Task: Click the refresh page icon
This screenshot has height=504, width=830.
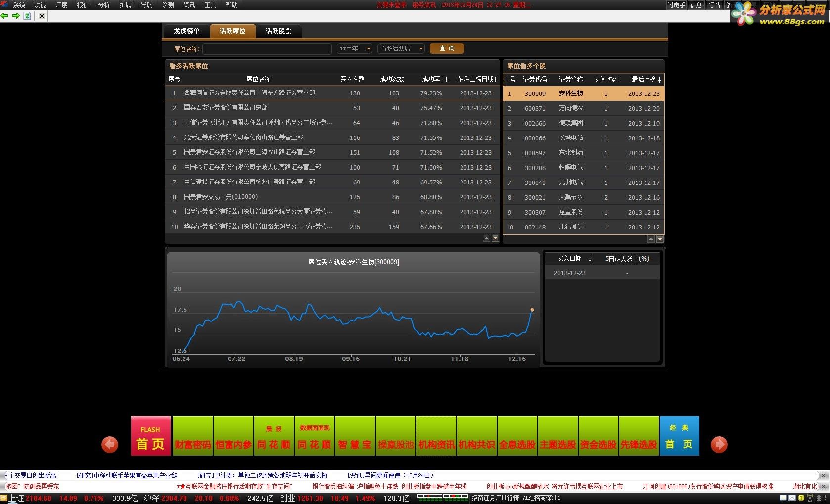Action: pyautogui.click(x=27, y=16)
